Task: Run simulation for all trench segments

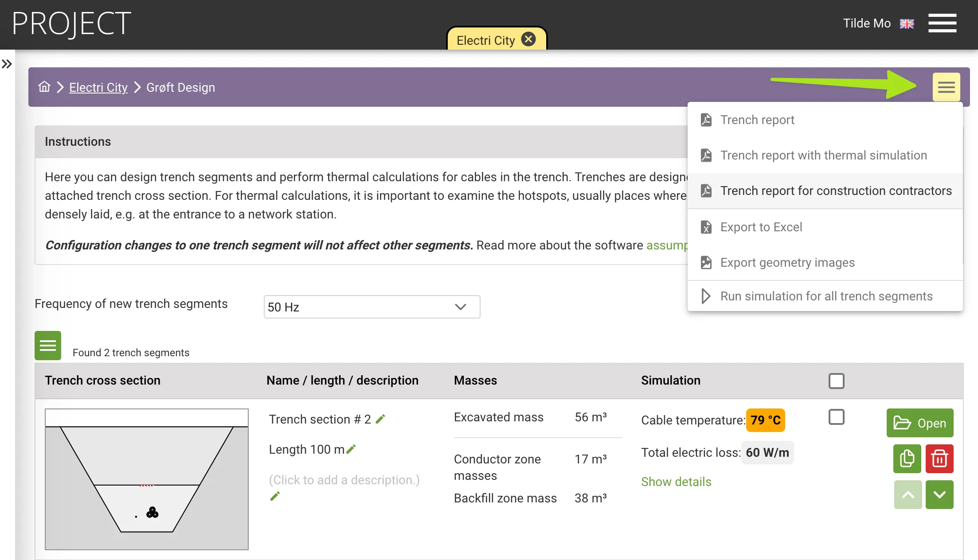Action: (x=826, y=296)
